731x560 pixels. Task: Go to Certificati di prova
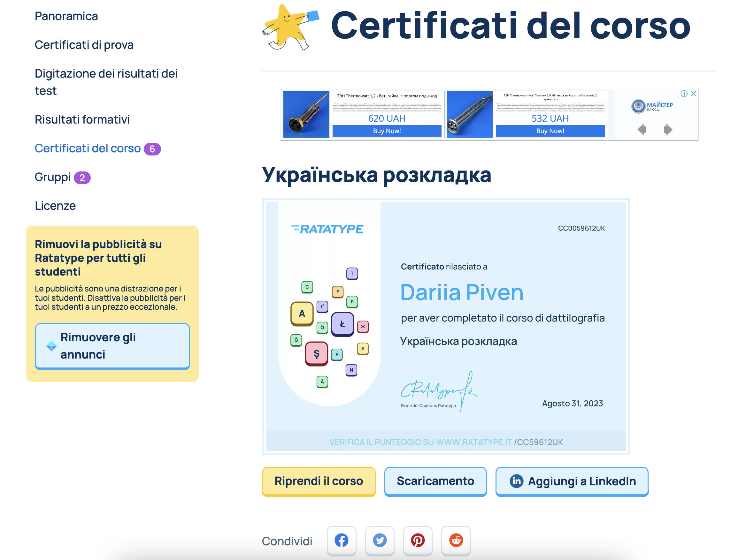84,45
